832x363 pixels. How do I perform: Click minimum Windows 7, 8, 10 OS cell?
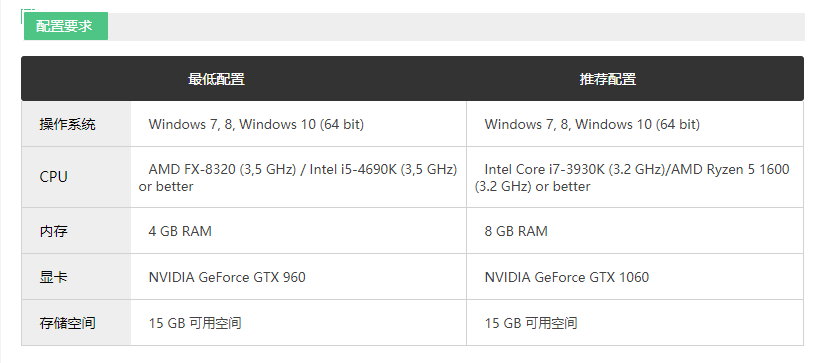[x=299, y=124]
